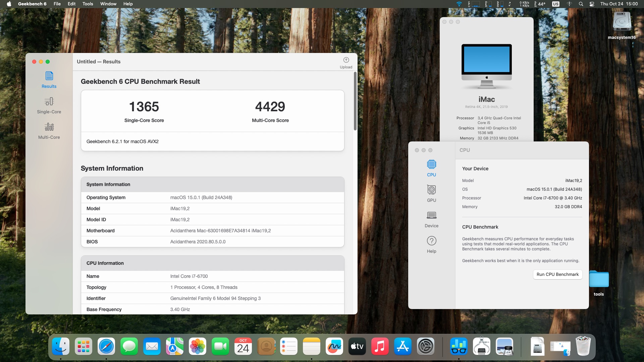Open Music from the Dock
The image size is (644, 362).
(x=380, y=346)
